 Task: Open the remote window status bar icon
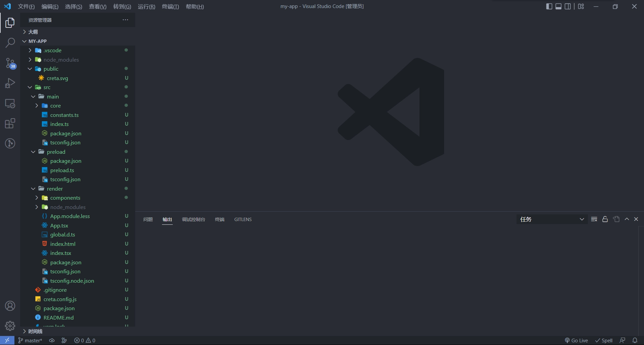[x=7, y=340]
